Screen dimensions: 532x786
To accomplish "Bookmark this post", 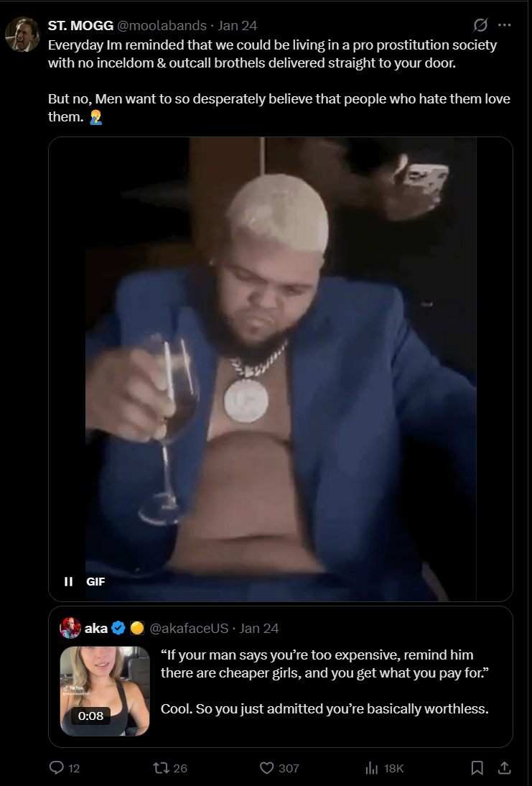I will pyautogui.click(x=477, y=767).
